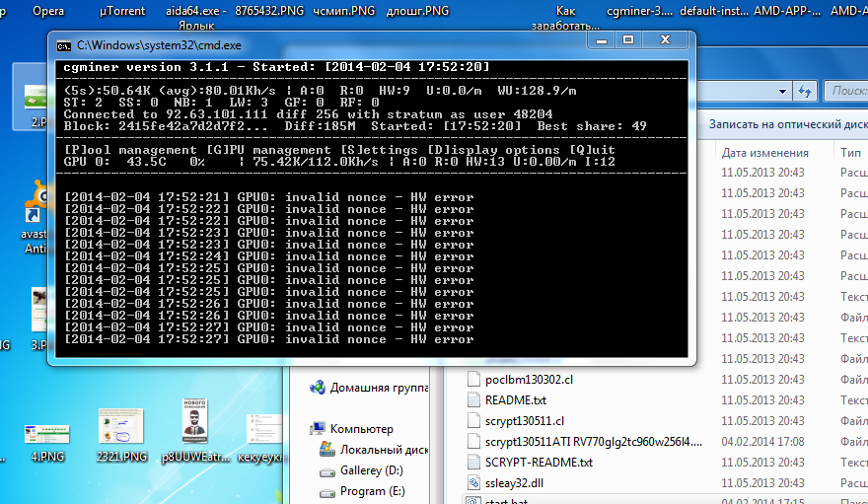Click the avast Antivirus desktop shortcut
The height and width of the screenshot is (504, 868).
click(35, 216)
